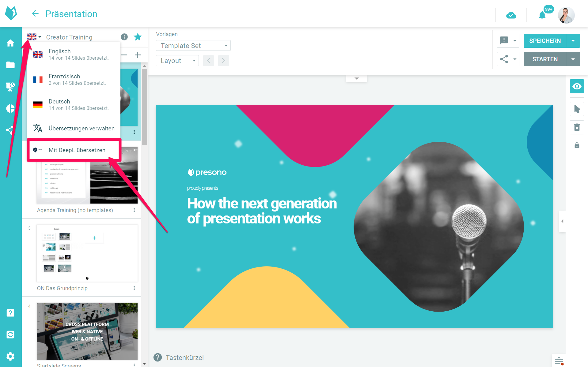Open the pie chart analytics icon

[x=10, y=108]
